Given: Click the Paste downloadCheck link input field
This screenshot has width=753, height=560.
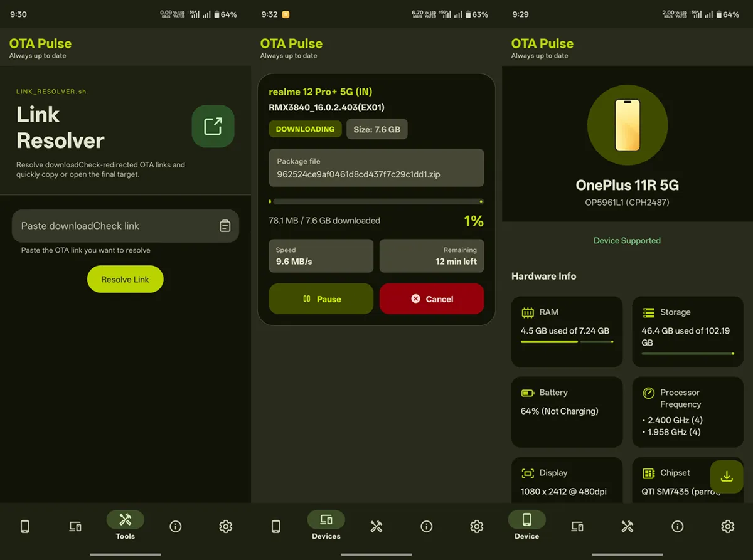Looking at the screenshot, I should tap(125, 226).
